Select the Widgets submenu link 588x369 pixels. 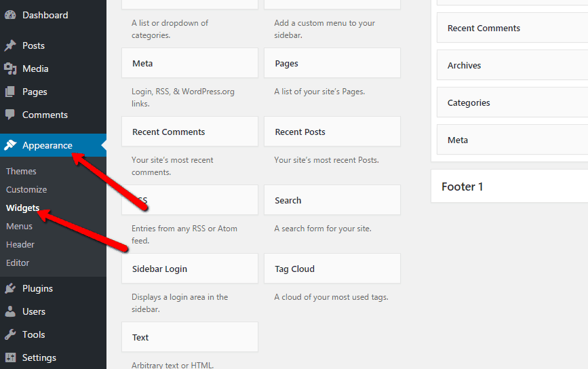point(22,208)
